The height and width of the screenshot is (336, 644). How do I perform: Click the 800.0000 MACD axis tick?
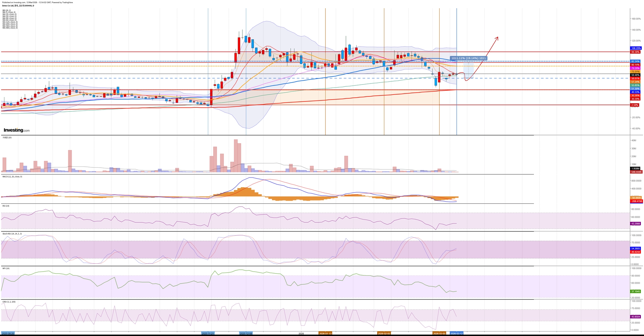coord(637,181)
